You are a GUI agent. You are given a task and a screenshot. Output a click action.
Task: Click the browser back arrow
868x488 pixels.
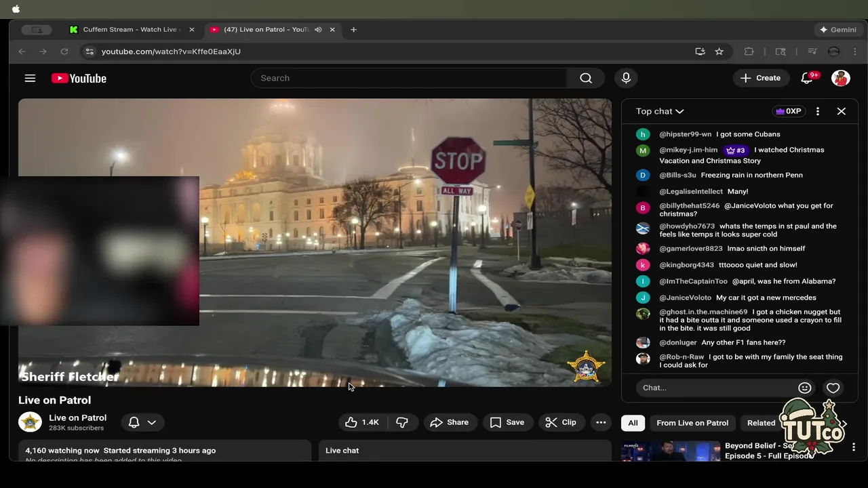pos(22,52)
